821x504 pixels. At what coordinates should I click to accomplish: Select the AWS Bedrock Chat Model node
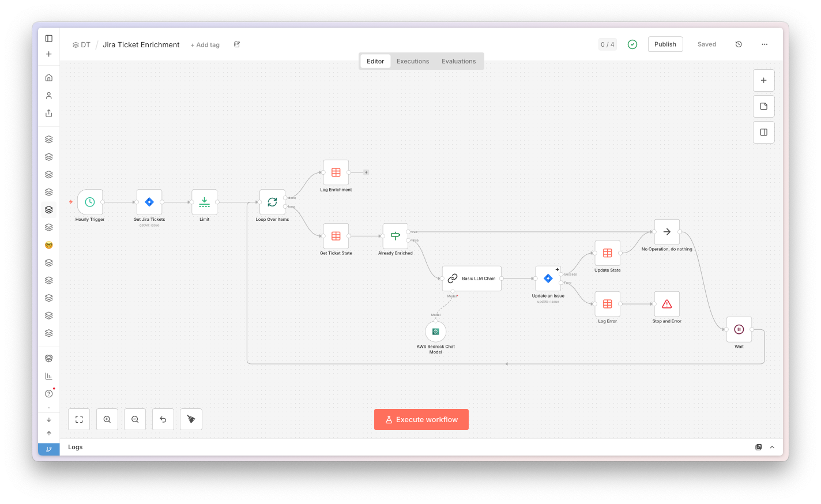click(x=436, y=332)
